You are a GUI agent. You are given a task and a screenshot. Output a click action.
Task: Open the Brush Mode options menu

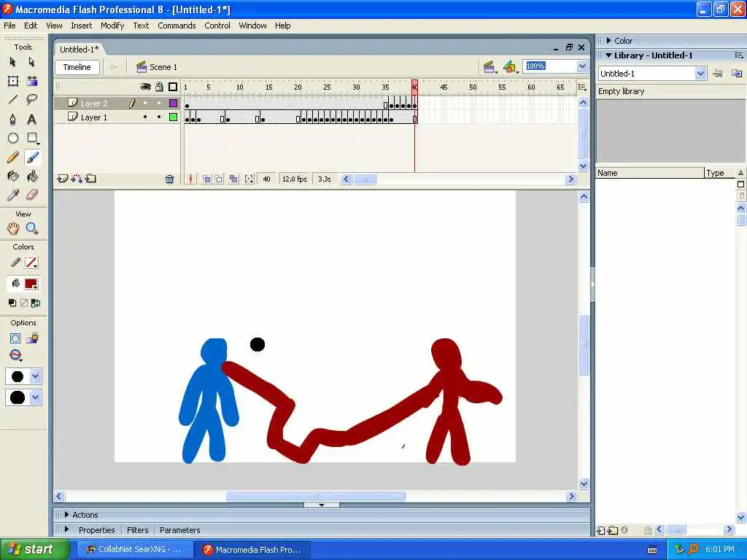pyautogui.click(x=16, y=356)
